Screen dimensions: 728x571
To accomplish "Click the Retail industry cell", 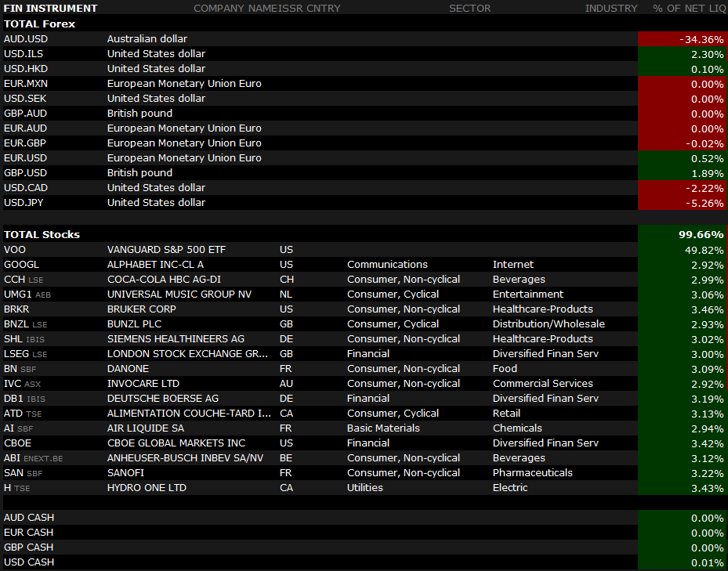I will coord(506,413).
